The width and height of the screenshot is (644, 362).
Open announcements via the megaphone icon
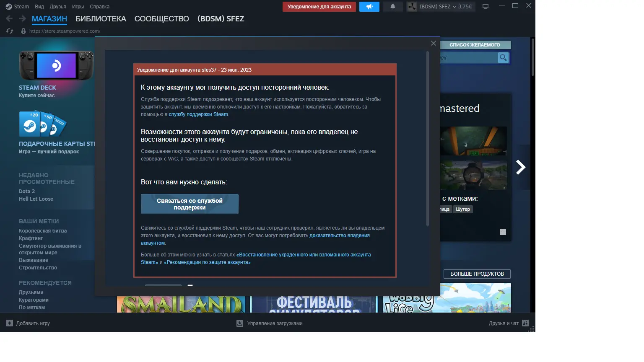pos(369,7)
